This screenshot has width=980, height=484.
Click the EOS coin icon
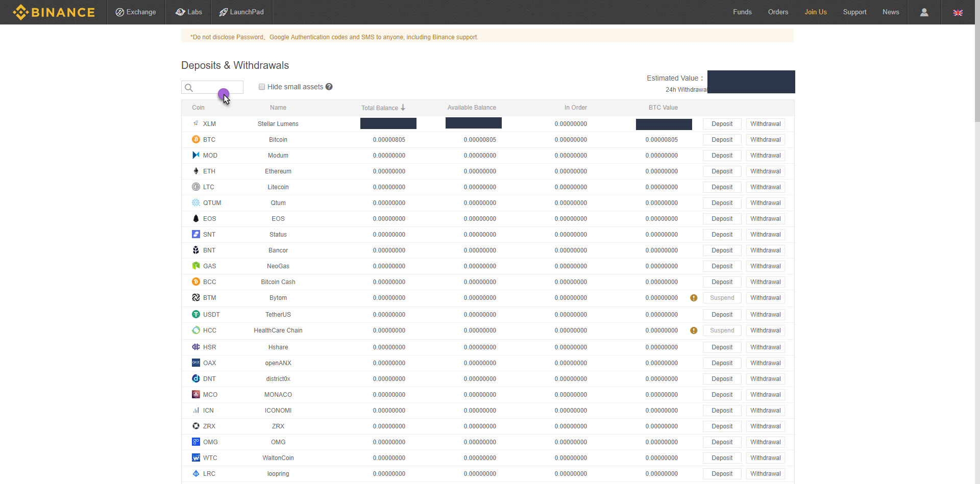196,218
